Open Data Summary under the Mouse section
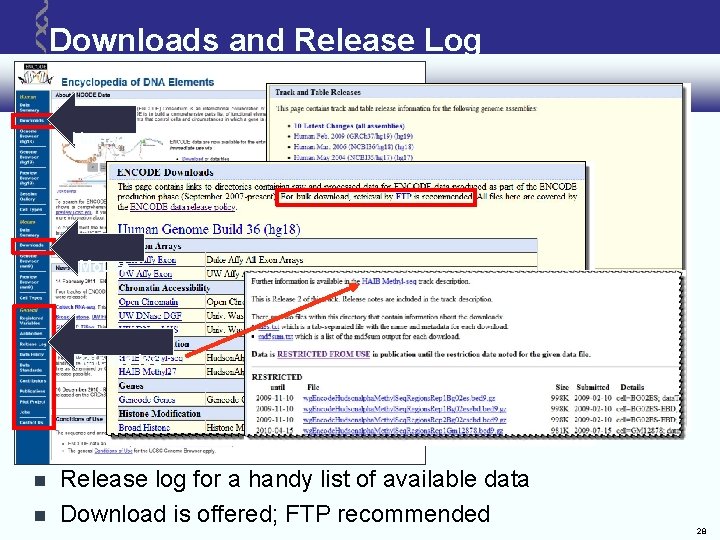720x540 pixels. [29, 232]
